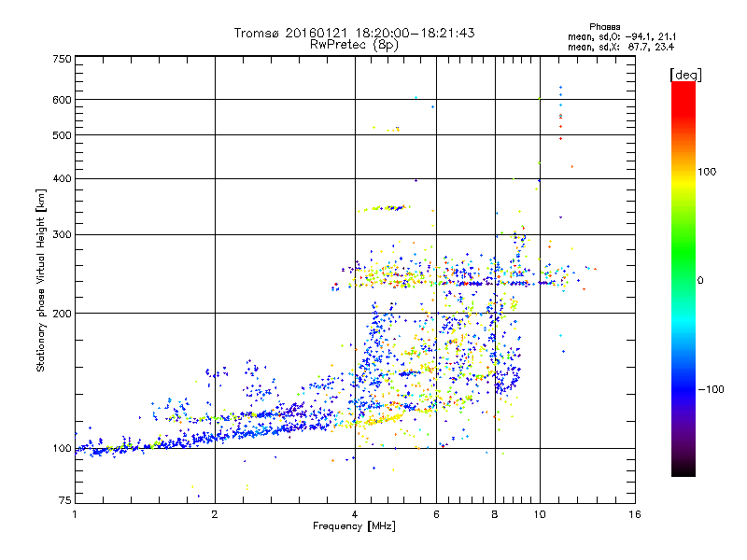
Task: Click the "2" frequency tick label
Action: 215,514
